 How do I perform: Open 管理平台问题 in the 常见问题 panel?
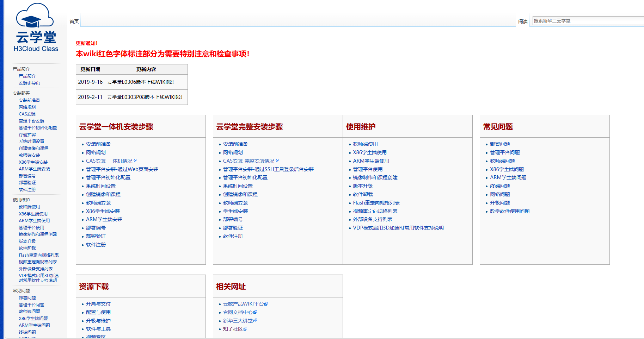tap(505, 152)
